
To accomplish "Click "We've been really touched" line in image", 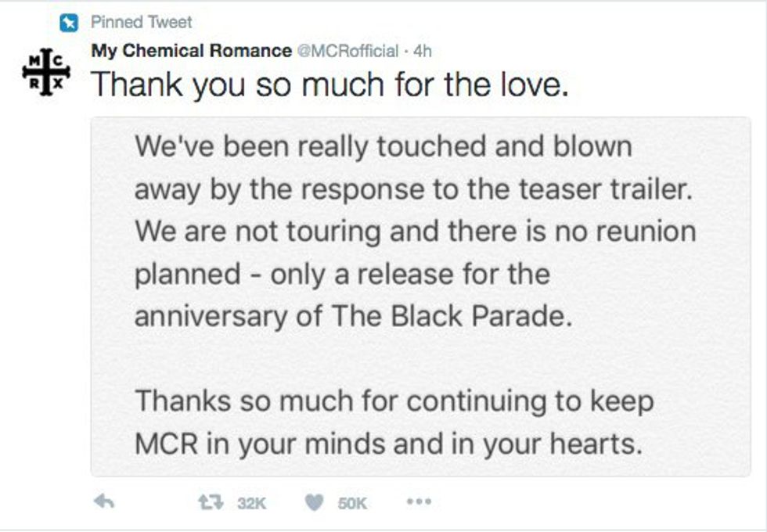I will tap(383, 146).
